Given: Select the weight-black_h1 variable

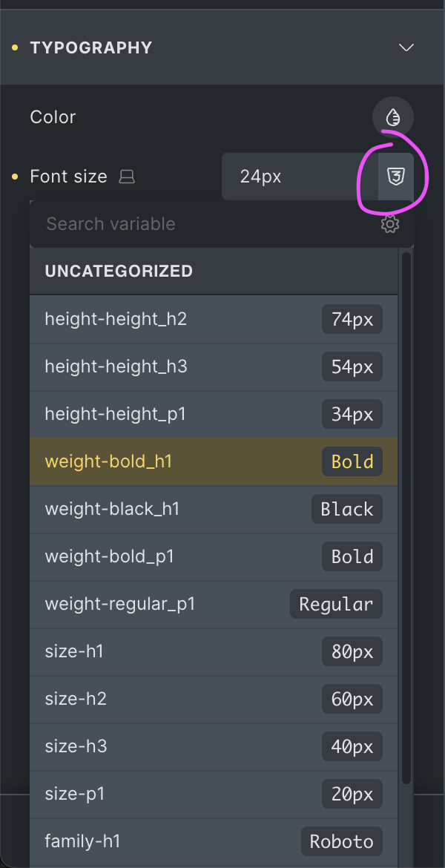Looking at the screenshot, I should [214, 509].
